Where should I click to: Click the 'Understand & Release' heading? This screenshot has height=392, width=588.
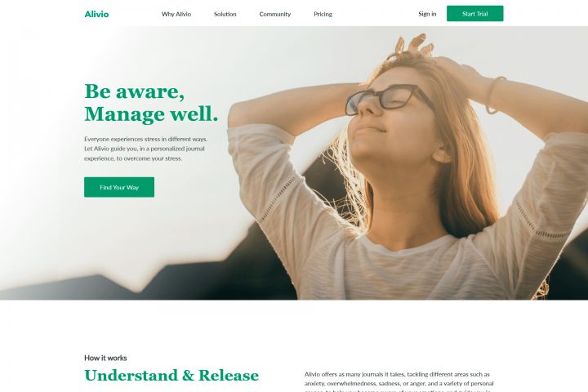coord(171,375)
